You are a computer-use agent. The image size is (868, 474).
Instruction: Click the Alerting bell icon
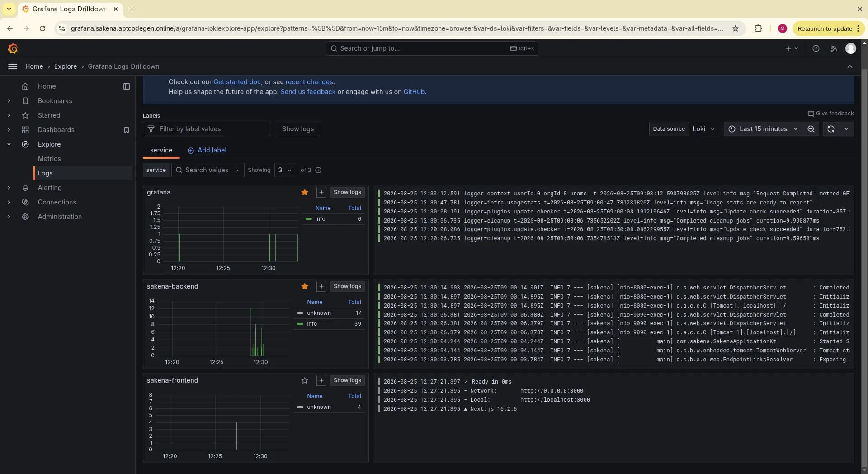coord(25,188)
